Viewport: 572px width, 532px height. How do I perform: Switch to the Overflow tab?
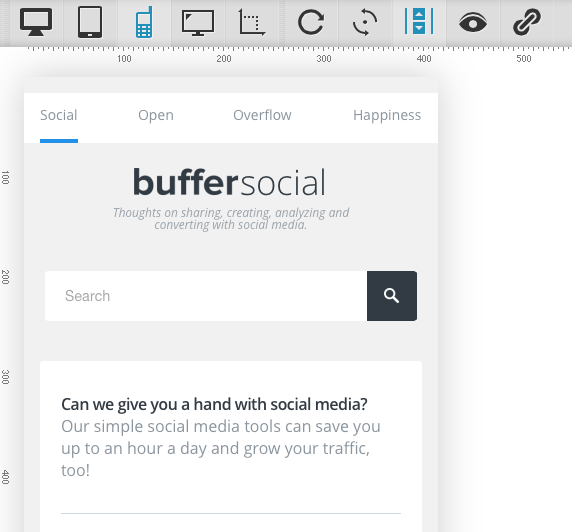tap(262, 115)
